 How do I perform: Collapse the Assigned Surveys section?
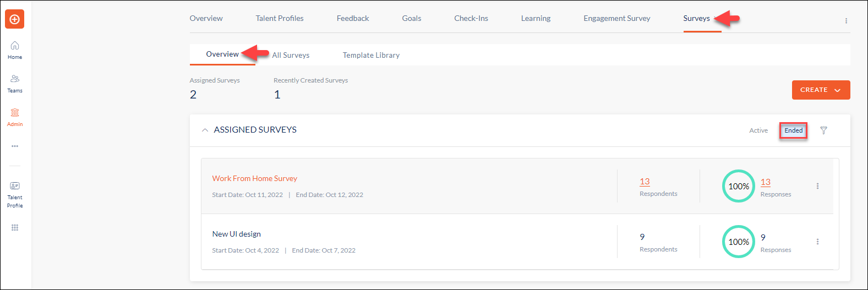point(205,130)
